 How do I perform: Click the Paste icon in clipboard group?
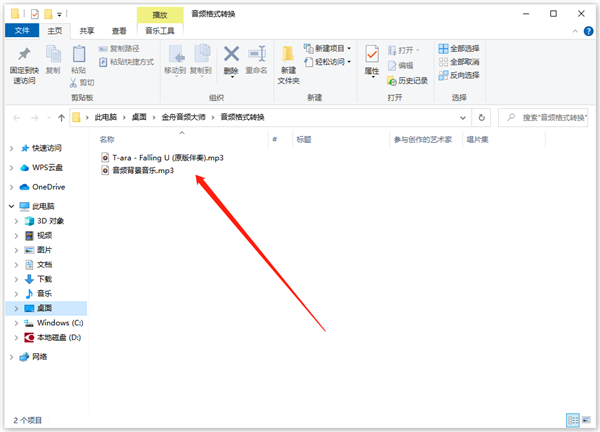80,60
